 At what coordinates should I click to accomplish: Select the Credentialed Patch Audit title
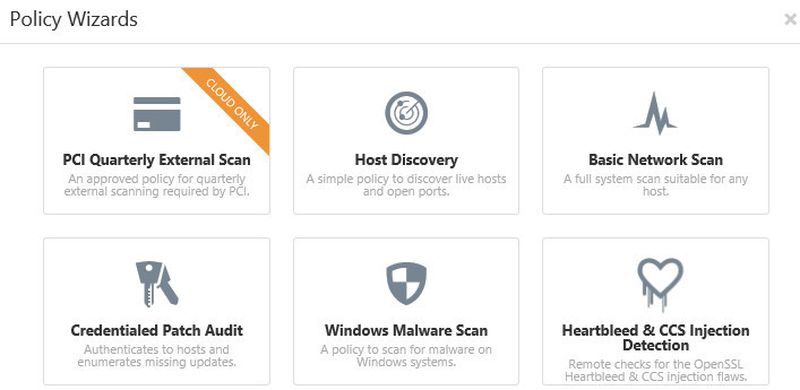pos(157,330)
